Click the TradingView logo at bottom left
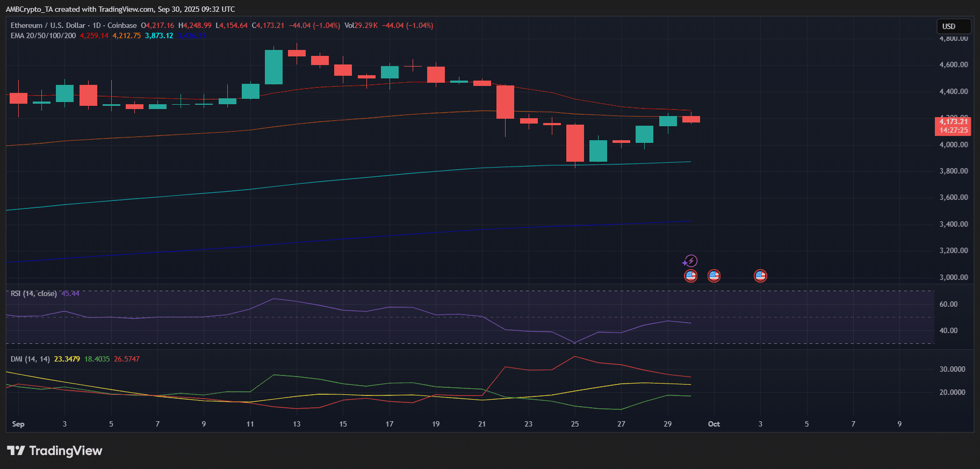The height and width of the screenshot is (469, 980). tap(54, 451)
